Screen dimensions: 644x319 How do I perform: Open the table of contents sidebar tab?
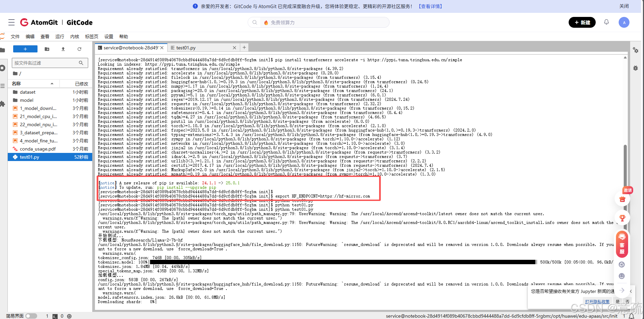point(2,86)
